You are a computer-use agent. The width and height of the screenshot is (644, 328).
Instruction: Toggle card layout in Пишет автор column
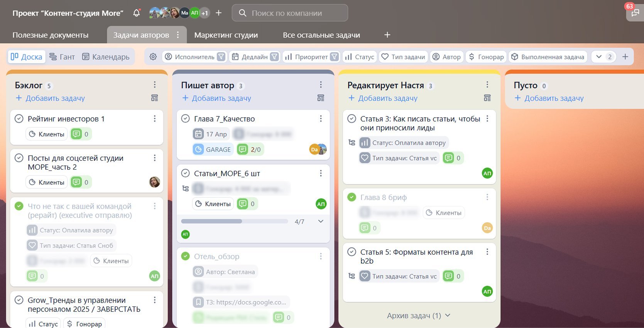321,98
